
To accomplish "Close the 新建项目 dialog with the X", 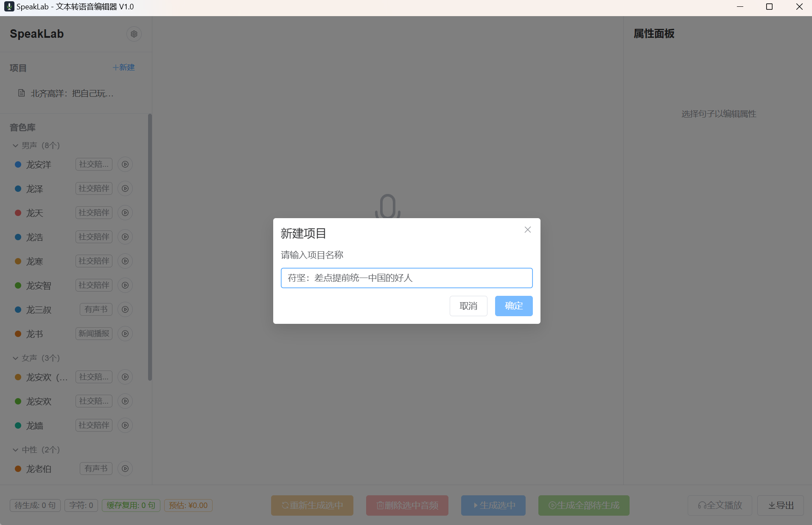I will [x=528, y=230].
